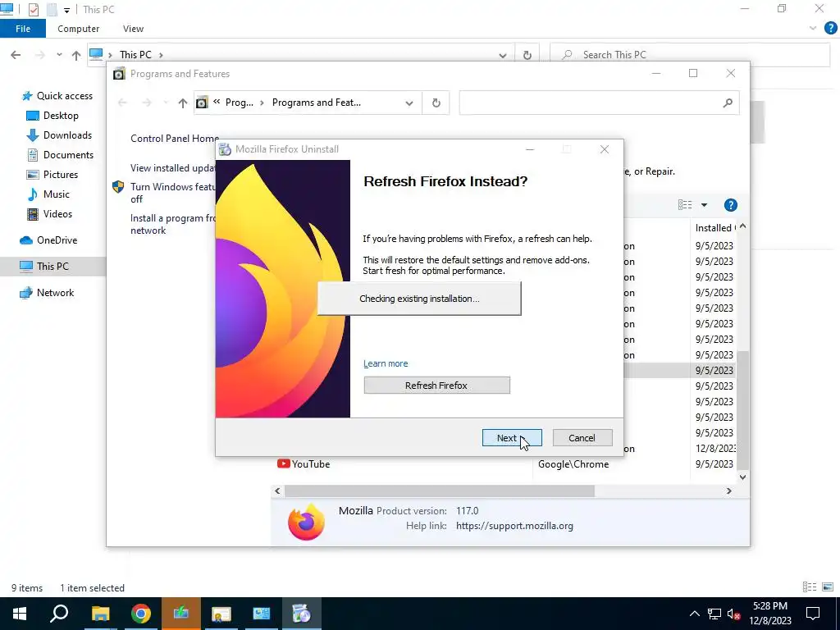The width and height of the screenshot is (840, 630).
Task: Click the horizontal scrollbar in programs list
Action: pyautogui.click(x=440, y=491)
